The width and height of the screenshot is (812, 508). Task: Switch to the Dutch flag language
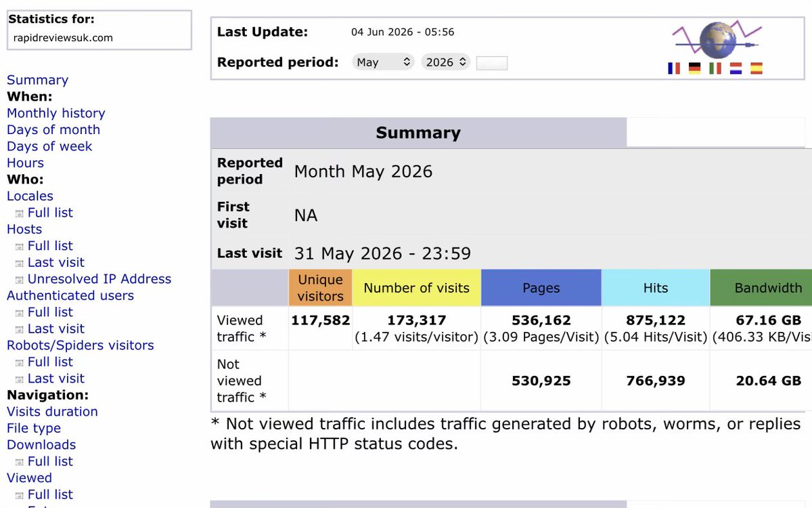click(x=736, y=68)
